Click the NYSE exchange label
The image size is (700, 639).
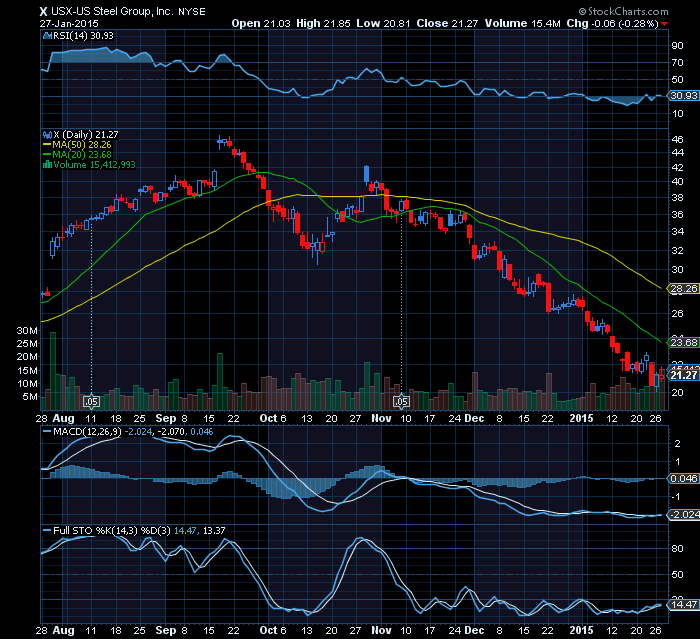[192, 12]
